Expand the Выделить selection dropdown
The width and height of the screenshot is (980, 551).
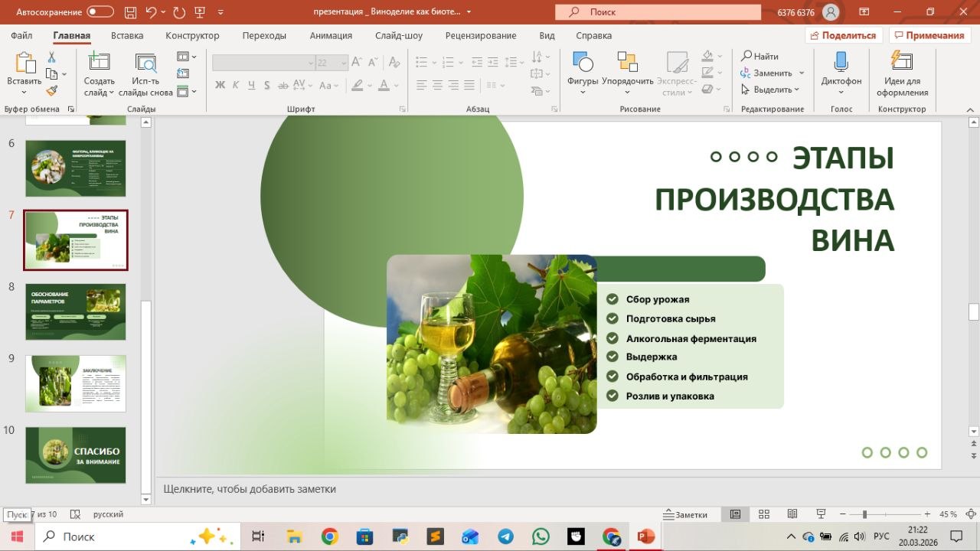coord(796,90)
